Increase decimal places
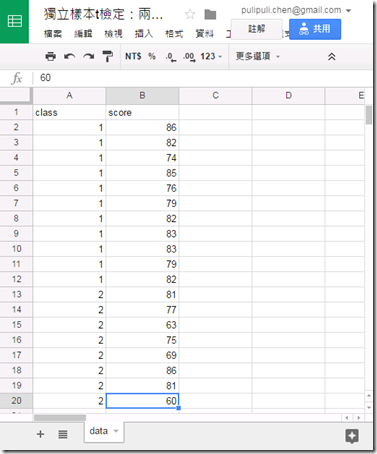Image resolution: width=377 pixels, height=454 pixels. (x=189, y=57)
